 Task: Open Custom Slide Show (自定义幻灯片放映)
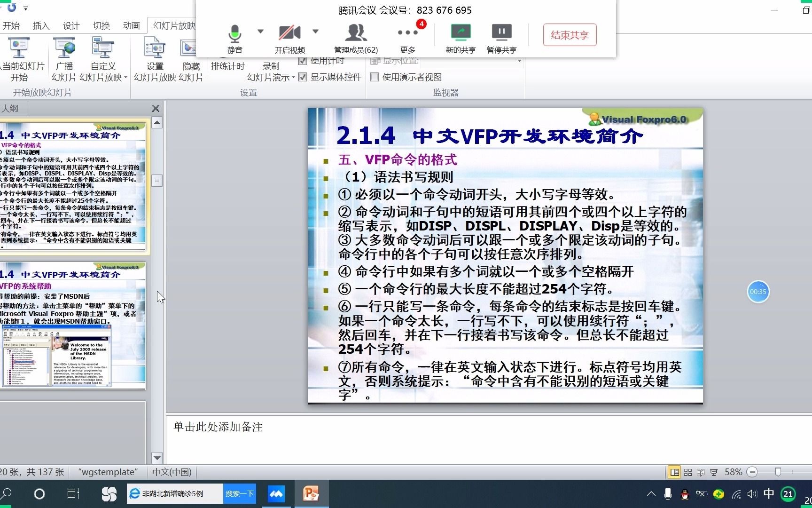coord(103,60)
